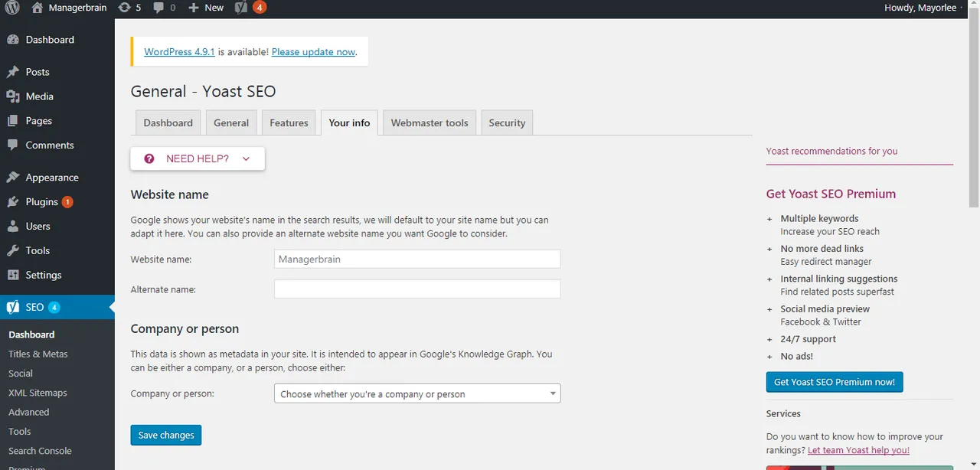Switch to the General tab

tap(231, 122)
